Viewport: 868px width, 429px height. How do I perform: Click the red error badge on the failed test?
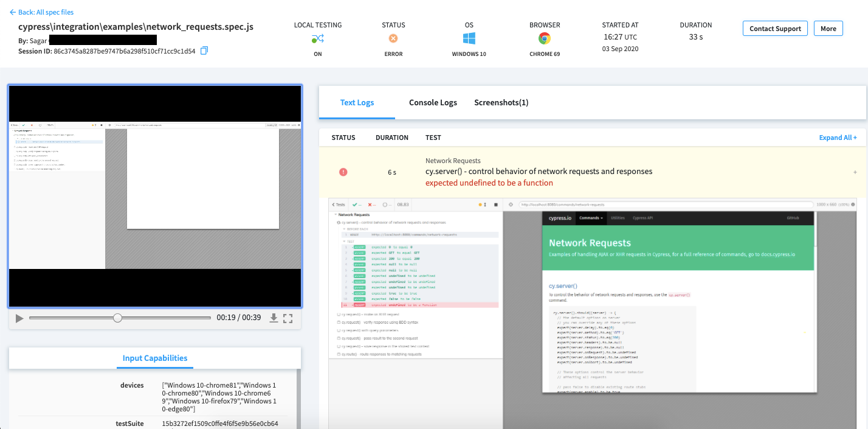[343, 172]
